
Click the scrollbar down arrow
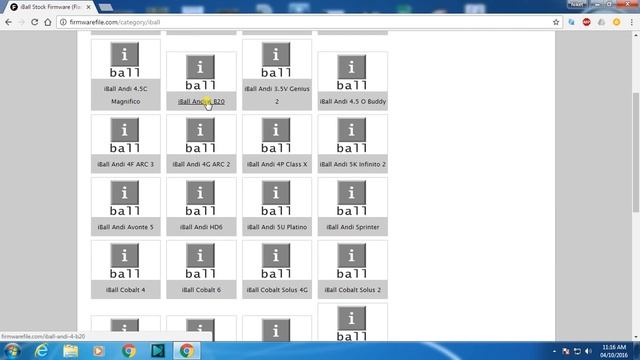(x=636, y=337)
